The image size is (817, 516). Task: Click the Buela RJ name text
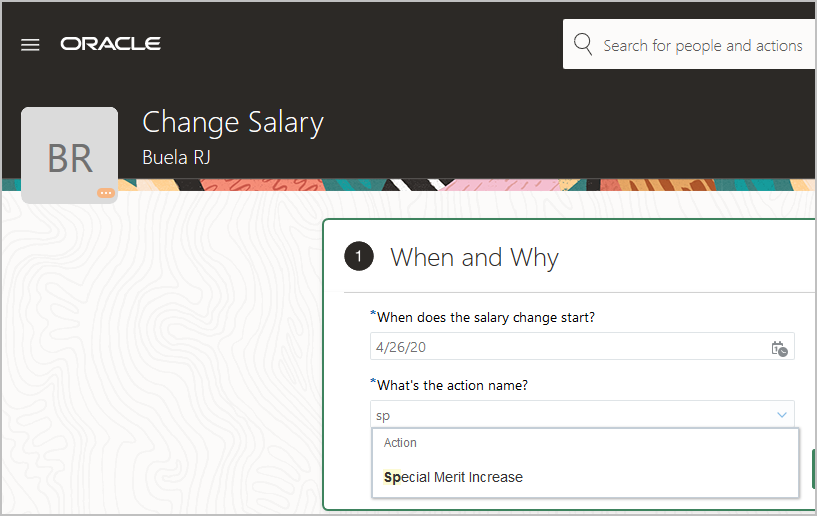click(177, 157)
